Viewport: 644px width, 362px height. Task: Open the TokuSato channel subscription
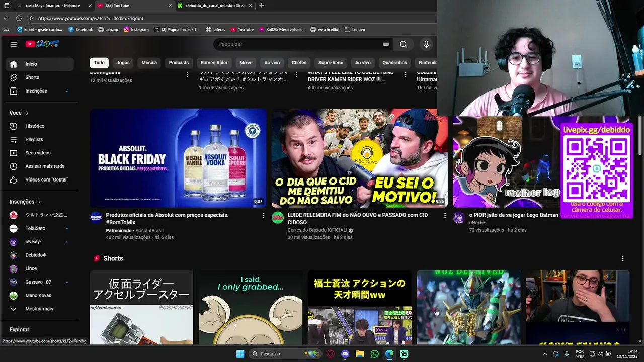[x=39, y=228]
